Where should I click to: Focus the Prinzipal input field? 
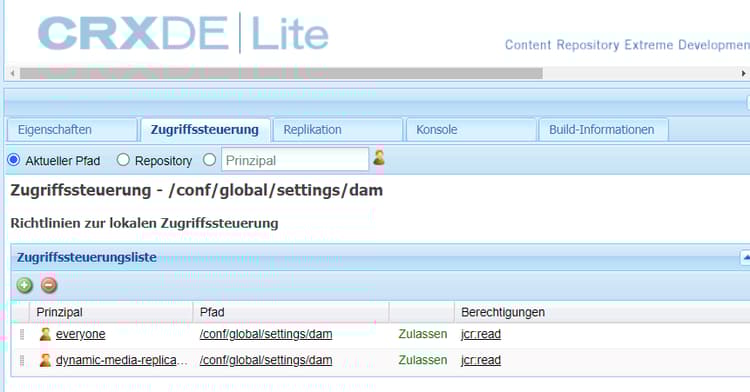click(x=295, y=160)
